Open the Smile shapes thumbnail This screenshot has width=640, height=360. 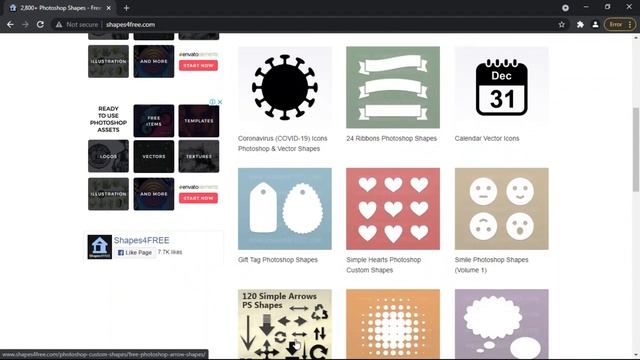[502, 209]
